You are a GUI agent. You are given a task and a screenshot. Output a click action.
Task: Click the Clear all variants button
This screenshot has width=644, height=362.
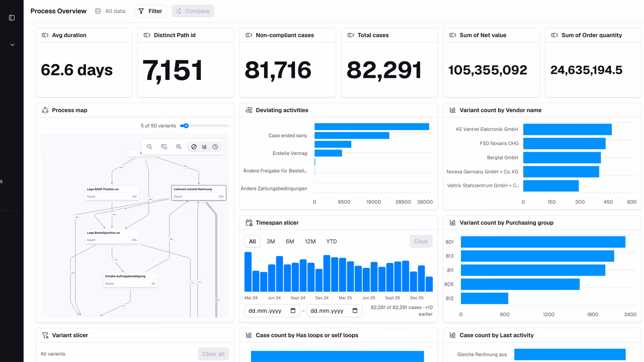click(x=213, y=354)
